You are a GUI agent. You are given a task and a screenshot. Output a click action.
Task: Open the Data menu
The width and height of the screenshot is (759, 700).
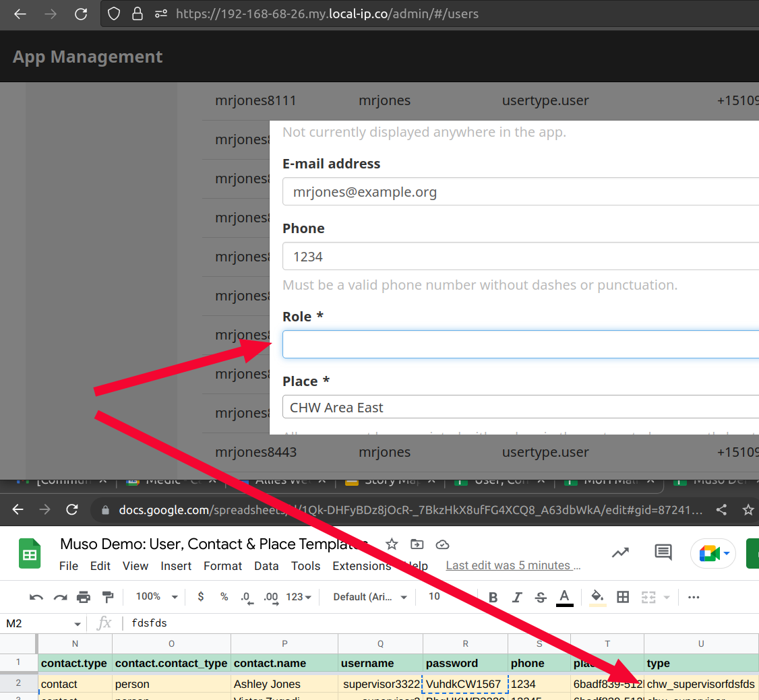pyautogui.click(x=266, y=566)
